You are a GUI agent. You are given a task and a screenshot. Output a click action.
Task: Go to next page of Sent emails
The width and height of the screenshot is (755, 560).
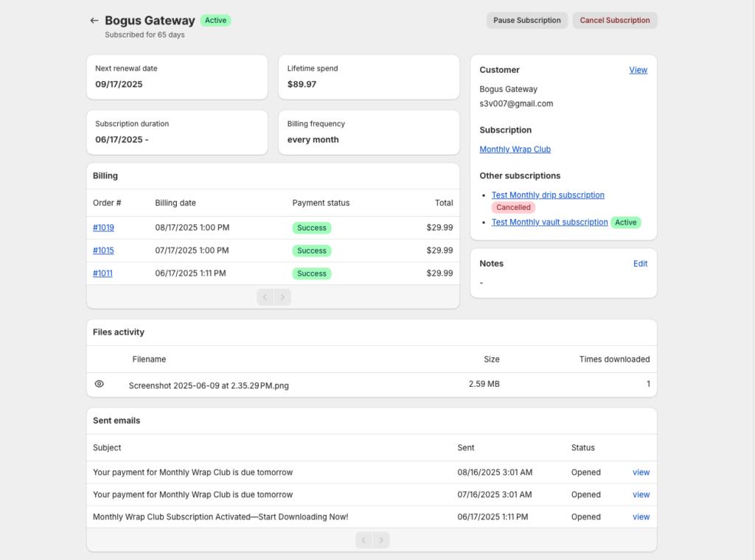(381, 540)
